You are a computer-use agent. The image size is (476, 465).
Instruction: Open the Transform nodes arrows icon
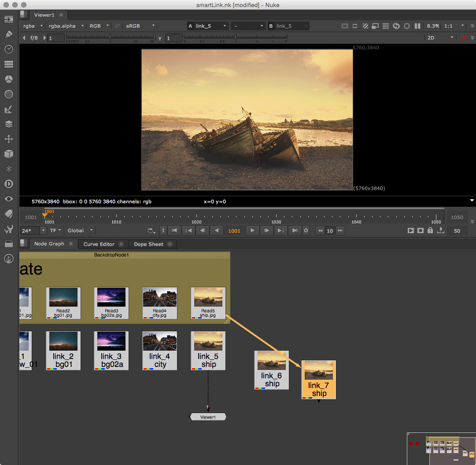click(8, 139)
